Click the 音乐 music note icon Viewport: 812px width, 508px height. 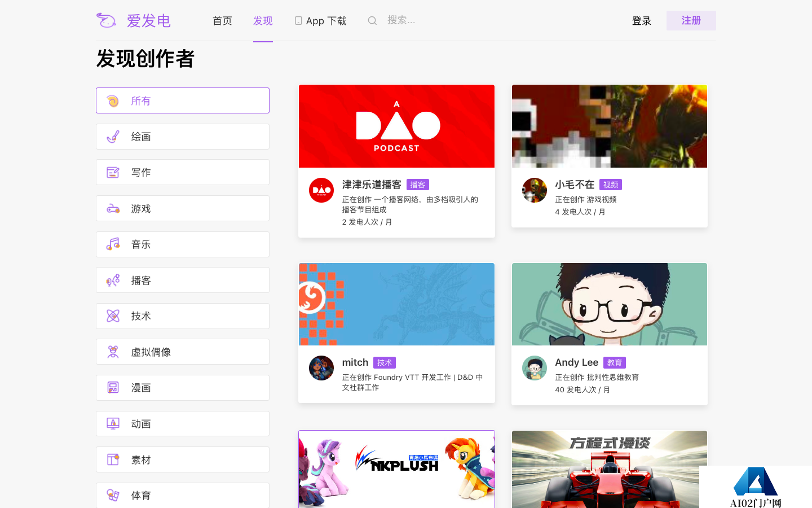tap(113, 244)
